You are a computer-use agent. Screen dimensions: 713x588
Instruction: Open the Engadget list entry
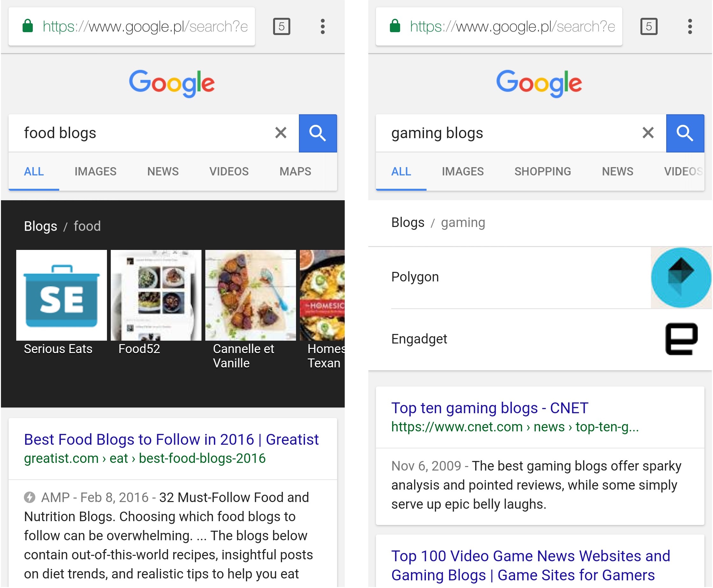pyautogui.click(x=540, y=339)
